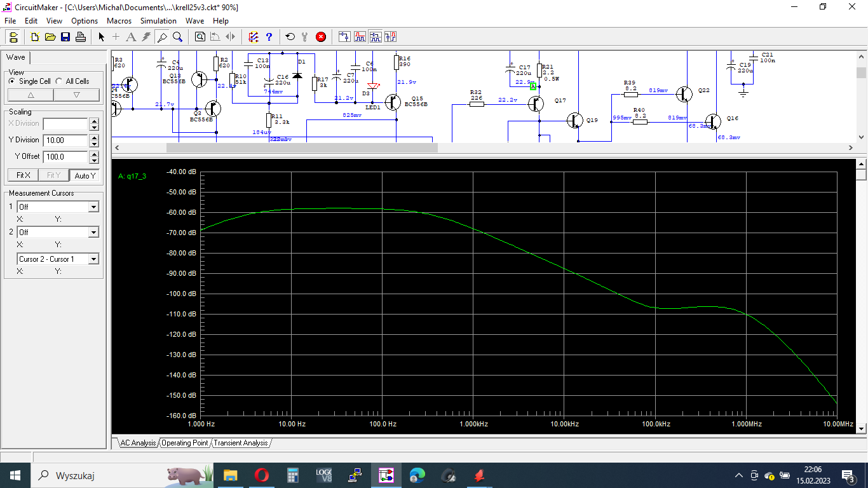Click the up triangle View button
The height and width of the screenshot is (488, 868).
click(31, 95)
